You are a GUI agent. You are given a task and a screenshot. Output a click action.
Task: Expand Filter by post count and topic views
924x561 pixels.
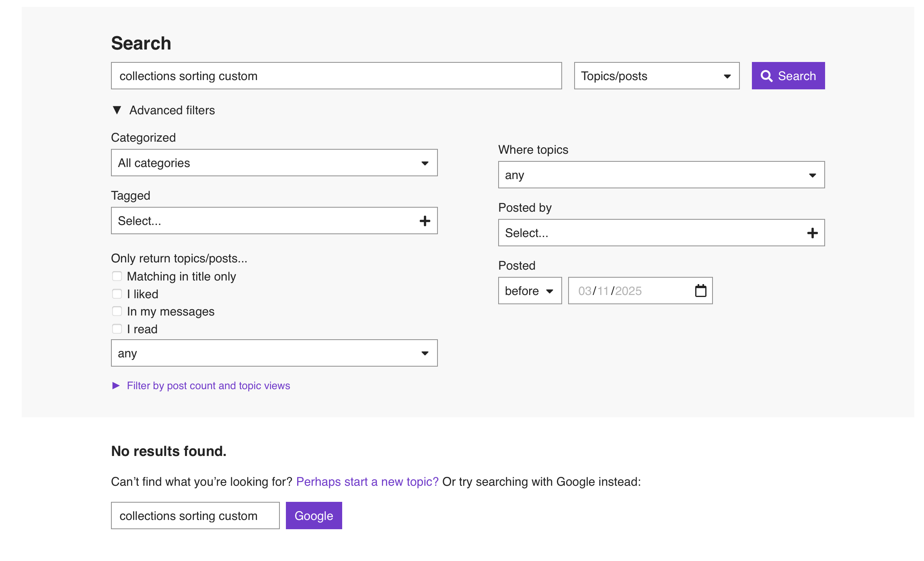tap(208, 386)
